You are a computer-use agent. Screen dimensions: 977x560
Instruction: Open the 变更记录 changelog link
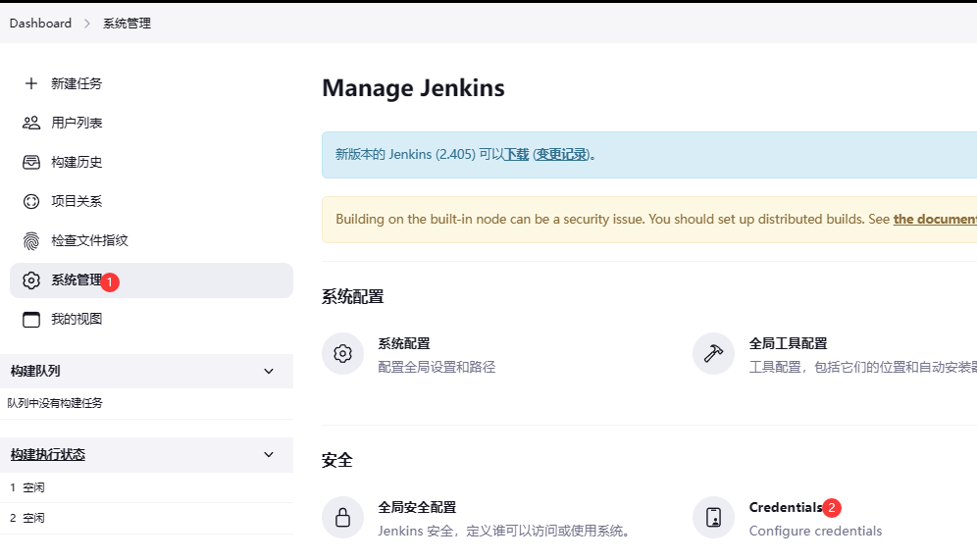562,155
